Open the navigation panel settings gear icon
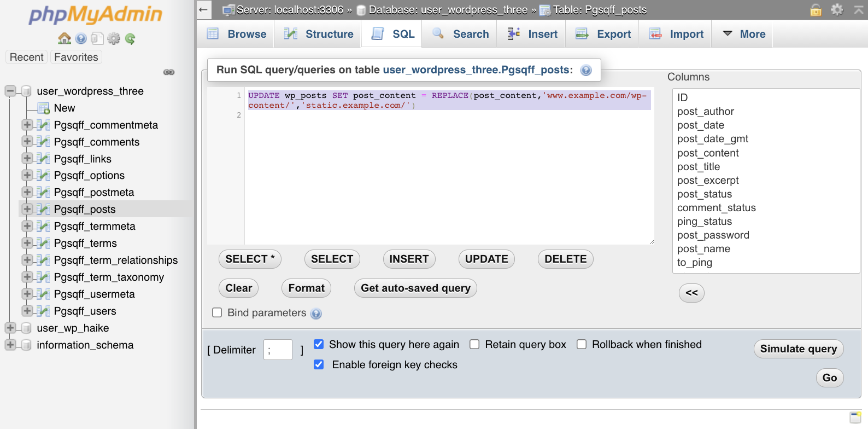Image resolution: width=868 pixels, height=429 pixels. [x=114, y=38]
